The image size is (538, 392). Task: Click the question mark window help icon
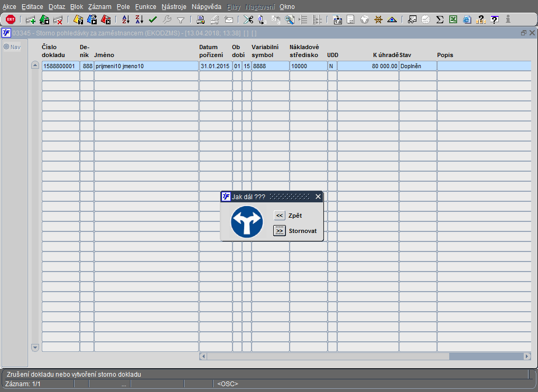[495, 20]
